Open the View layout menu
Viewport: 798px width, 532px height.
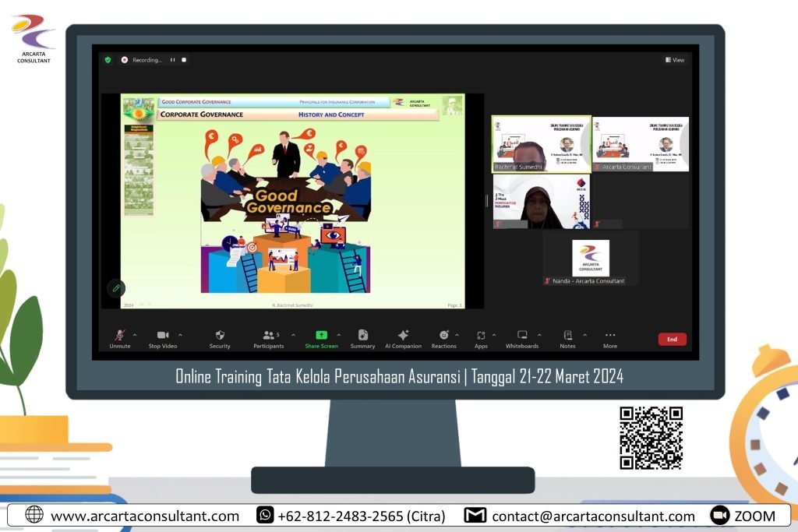click(674, 60)
